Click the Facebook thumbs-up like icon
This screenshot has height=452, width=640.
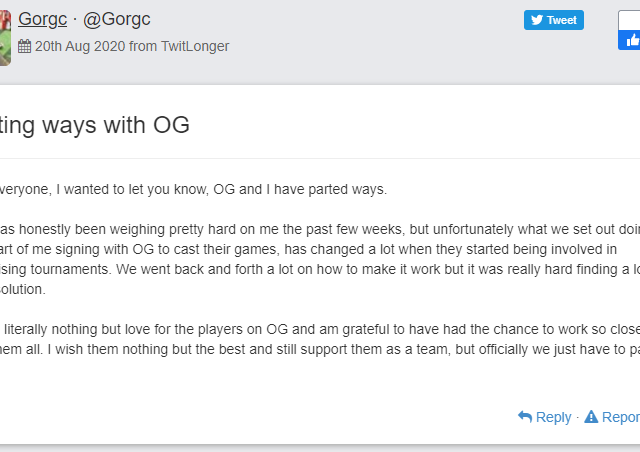pyautogui.click(x=631, y=40)
